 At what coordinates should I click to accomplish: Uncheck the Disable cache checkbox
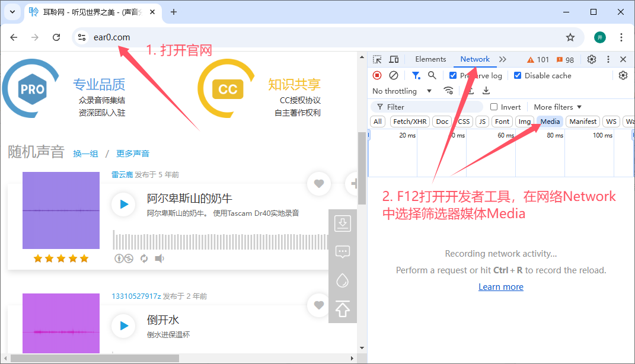click(518, 75)
